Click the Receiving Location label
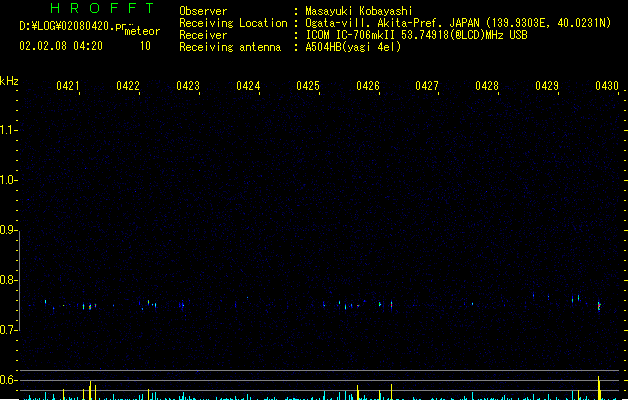Viewport: 629px width, 400px height. pyautogui.click(x=233, y=23)
